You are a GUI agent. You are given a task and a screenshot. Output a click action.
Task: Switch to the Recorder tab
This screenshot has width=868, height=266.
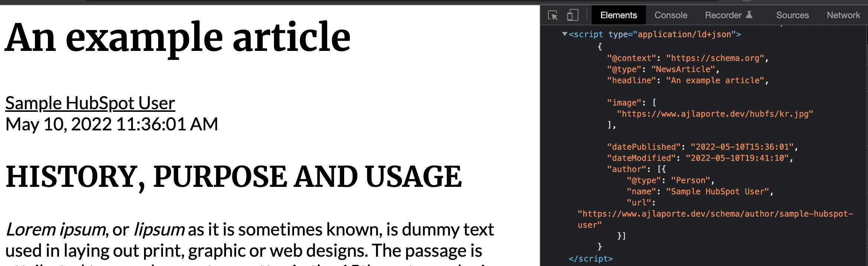click(723, 15)
